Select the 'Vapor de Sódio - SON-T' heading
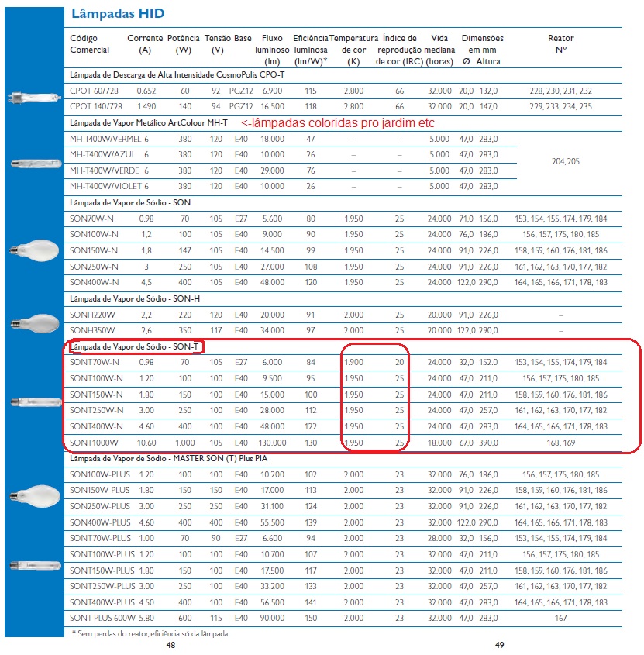644x655 pixels. [134, 346]
